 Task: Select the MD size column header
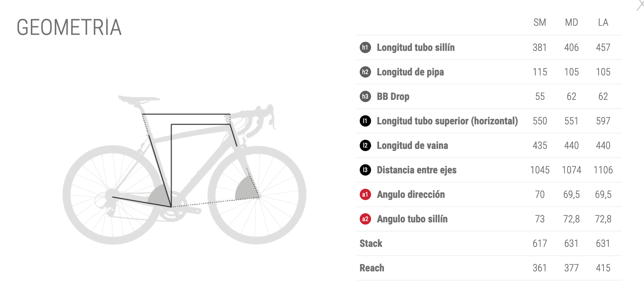click(x=571, y=23)
